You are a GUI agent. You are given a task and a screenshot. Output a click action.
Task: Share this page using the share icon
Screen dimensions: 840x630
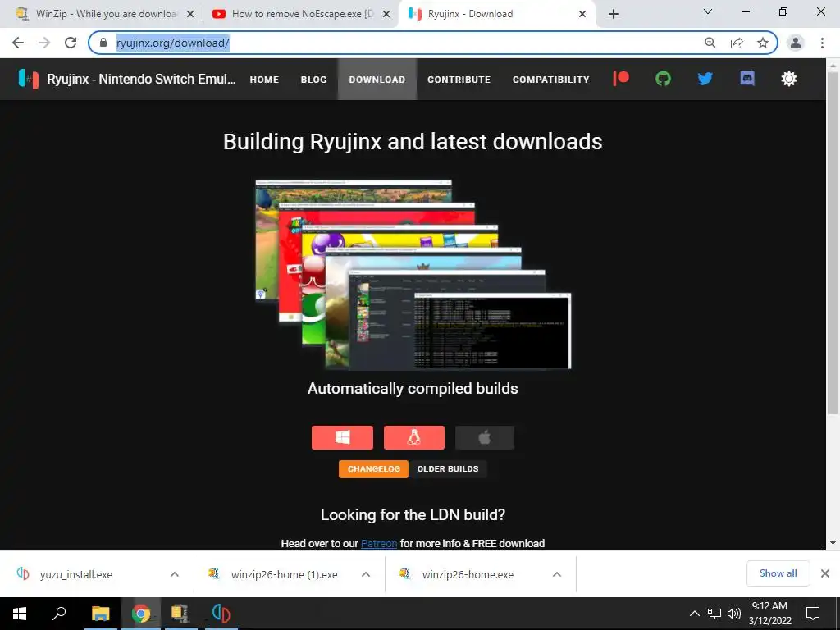tap(737, 43)
